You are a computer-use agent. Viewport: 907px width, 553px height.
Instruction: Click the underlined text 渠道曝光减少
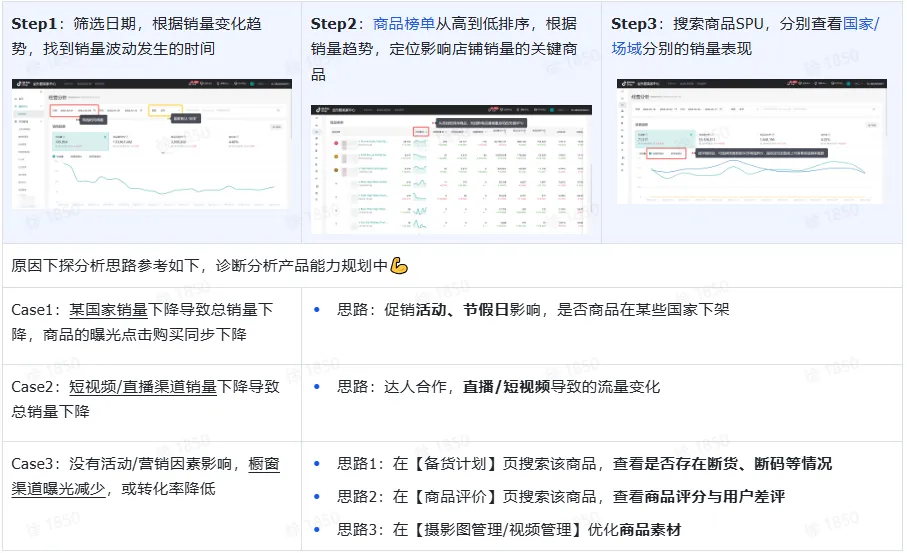[x=58, y=489]
